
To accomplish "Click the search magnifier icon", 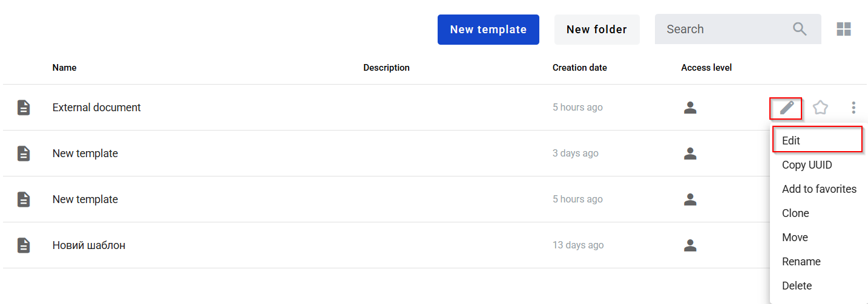I will coord(800,29).
